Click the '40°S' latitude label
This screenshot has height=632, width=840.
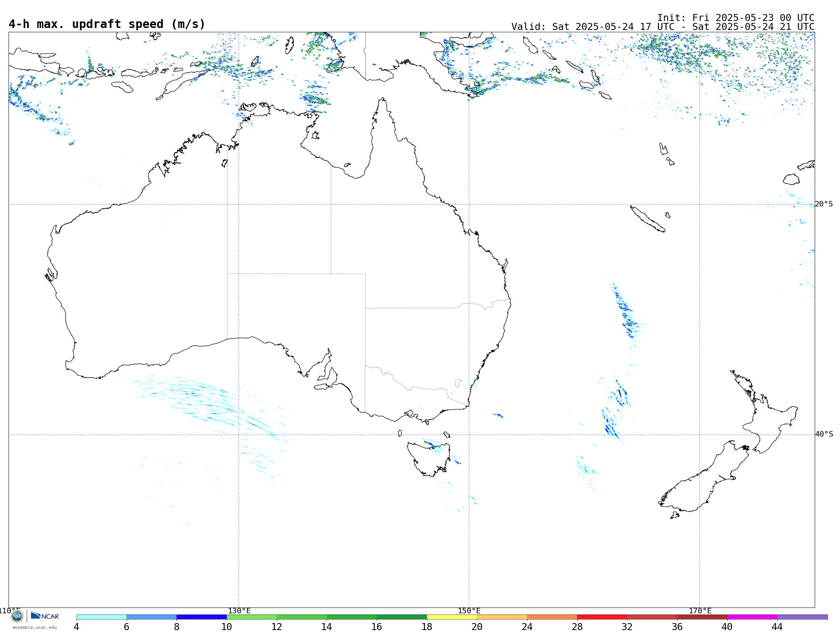824,434
